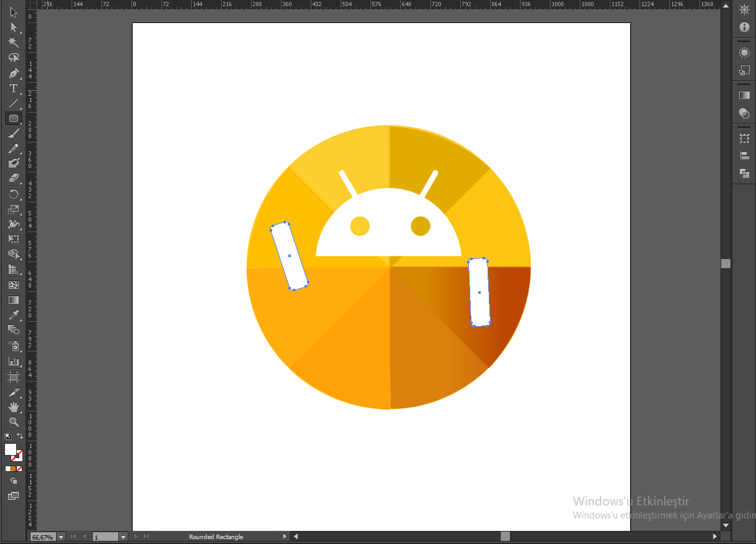Open the artboard navigation dropdown

123,537
